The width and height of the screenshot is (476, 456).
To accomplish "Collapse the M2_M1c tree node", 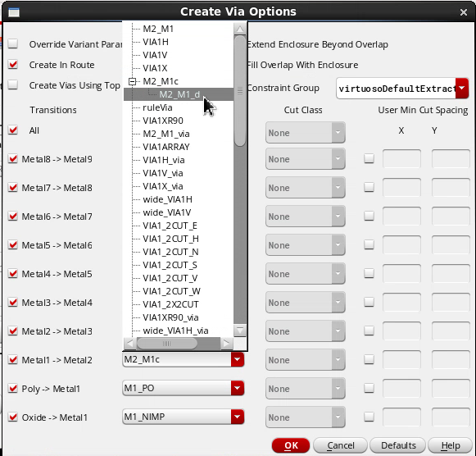I will (132, 81).
